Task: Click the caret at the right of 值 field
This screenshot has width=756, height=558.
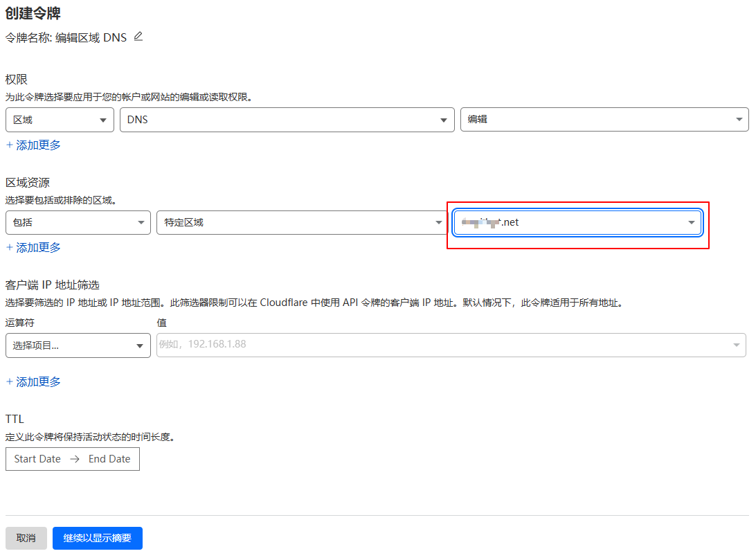Action: [736, 345]
